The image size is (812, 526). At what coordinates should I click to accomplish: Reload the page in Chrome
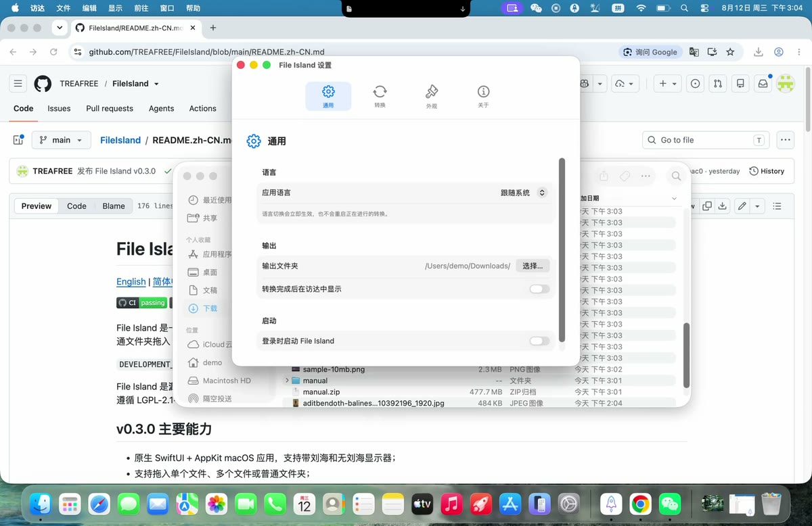click(x=53, y=52)
